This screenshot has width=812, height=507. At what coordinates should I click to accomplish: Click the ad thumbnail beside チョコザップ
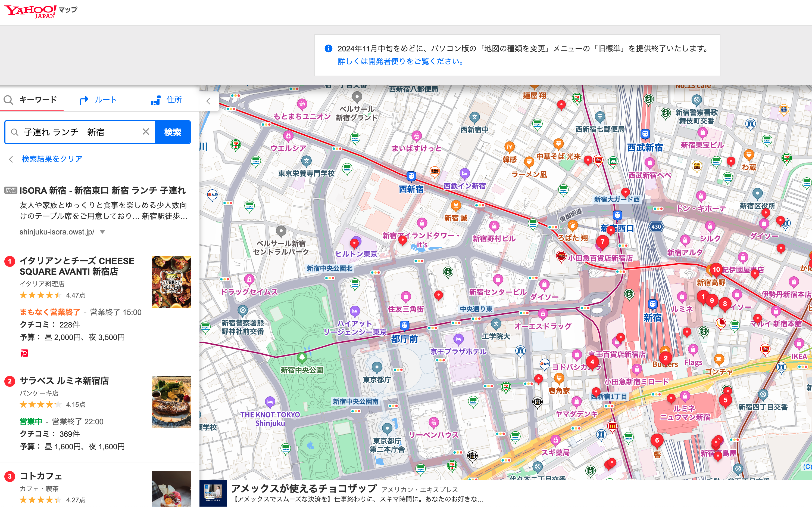(x=213, y=494)
